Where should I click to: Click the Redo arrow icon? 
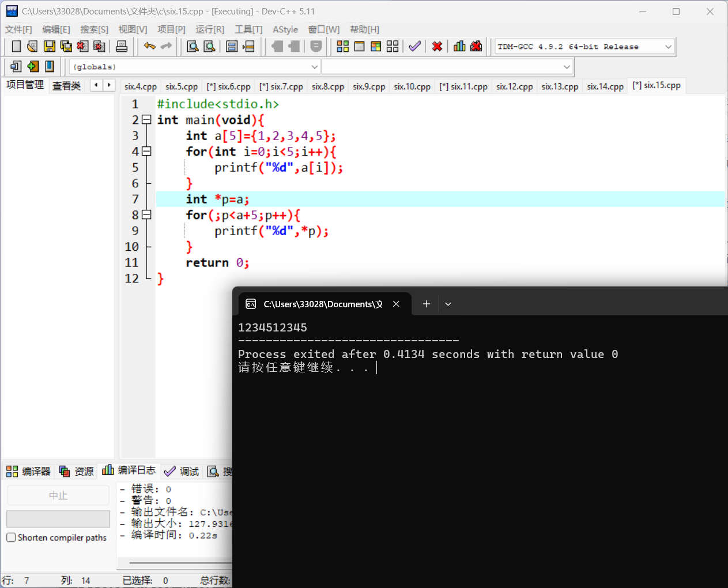coord(167,47)
